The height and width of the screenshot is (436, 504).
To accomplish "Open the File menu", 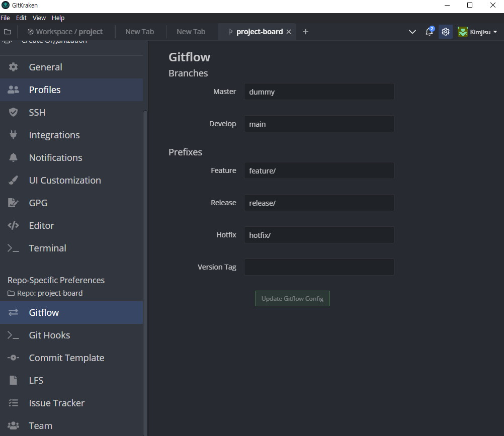I will coord(5,18).
